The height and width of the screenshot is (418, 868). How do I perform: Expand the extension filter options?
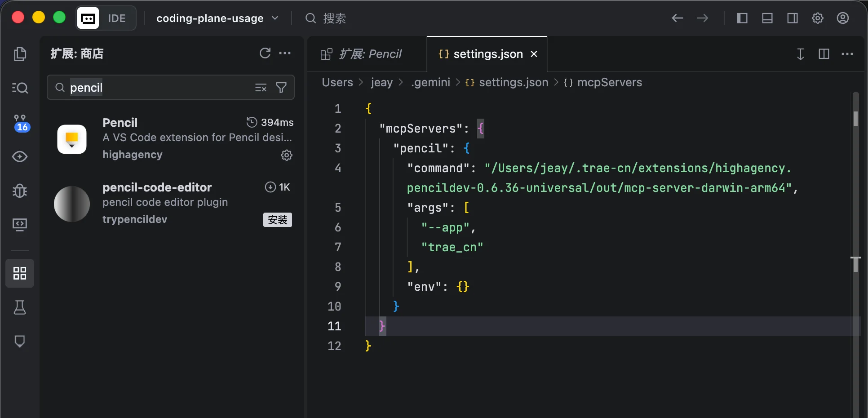(281, 88)
